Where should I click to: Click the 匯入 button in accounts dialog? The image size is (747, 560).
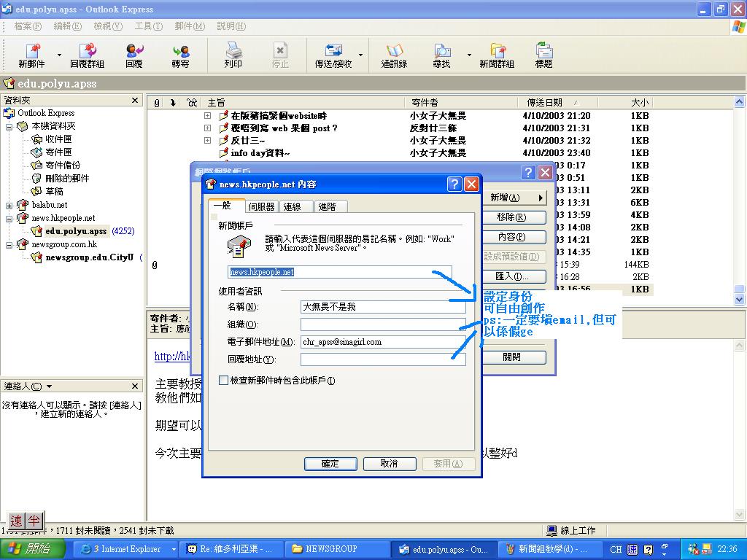click(x=514, y=276)
